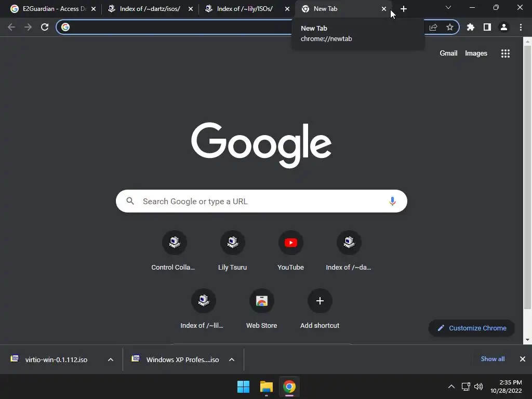Open the Extensions puzzle icon

pos(471,27)
